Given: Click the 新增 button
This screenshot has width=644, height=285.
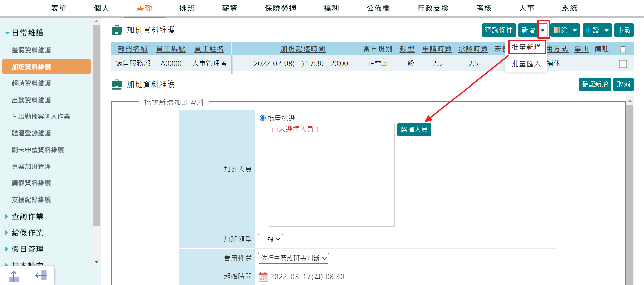Looking at the screenshot, I should [528, 30].
